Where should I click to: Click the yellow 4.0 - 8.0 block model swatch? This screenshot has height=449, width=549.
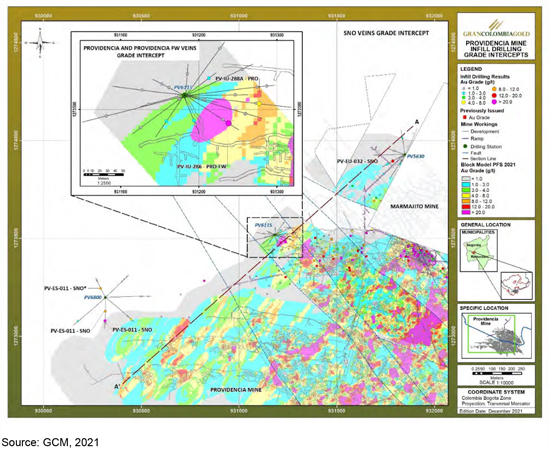(466, 195)
